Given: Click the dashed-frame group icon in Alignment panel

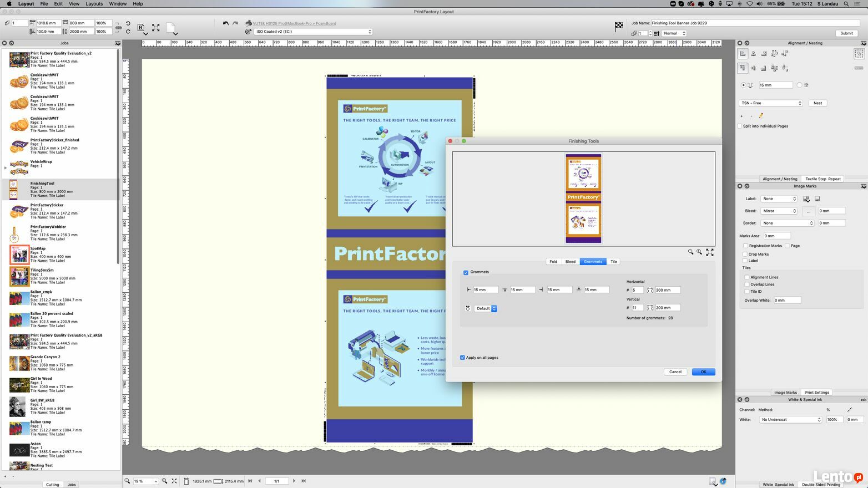Looking at the screenshot, I should [859, 54].
